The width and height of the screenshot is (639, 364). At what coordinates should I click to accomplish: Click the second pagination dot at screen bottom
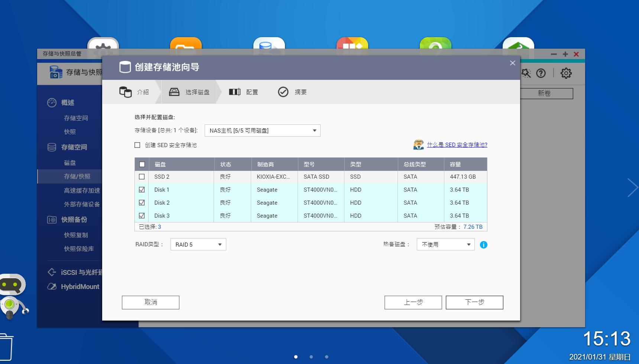click(311, 357)
